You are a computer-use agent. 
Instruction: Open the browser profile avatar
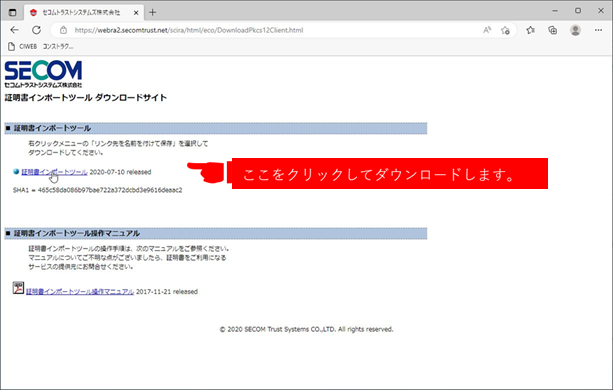[x=575, y=30]
